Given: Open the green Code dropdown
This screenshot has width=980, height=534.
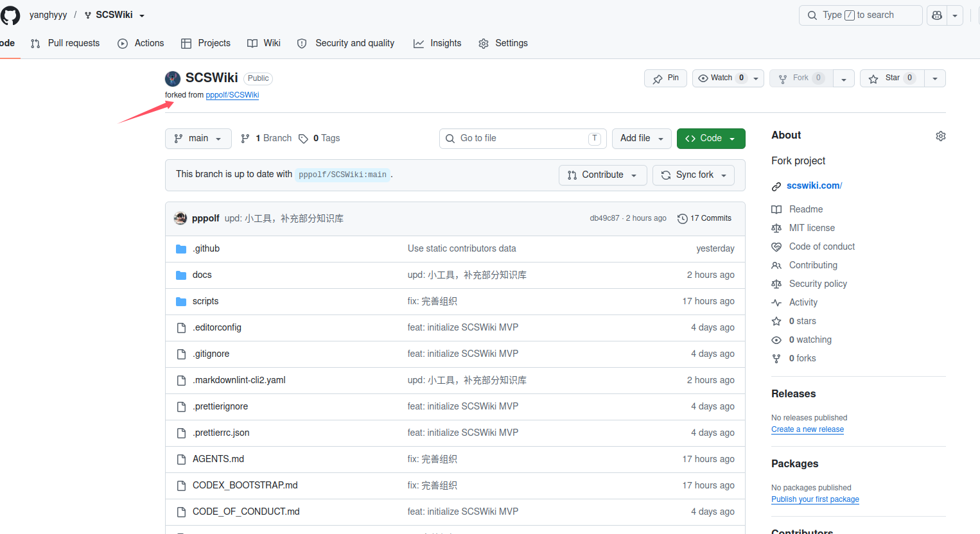Looking at the screenshot, I should 711,139.
